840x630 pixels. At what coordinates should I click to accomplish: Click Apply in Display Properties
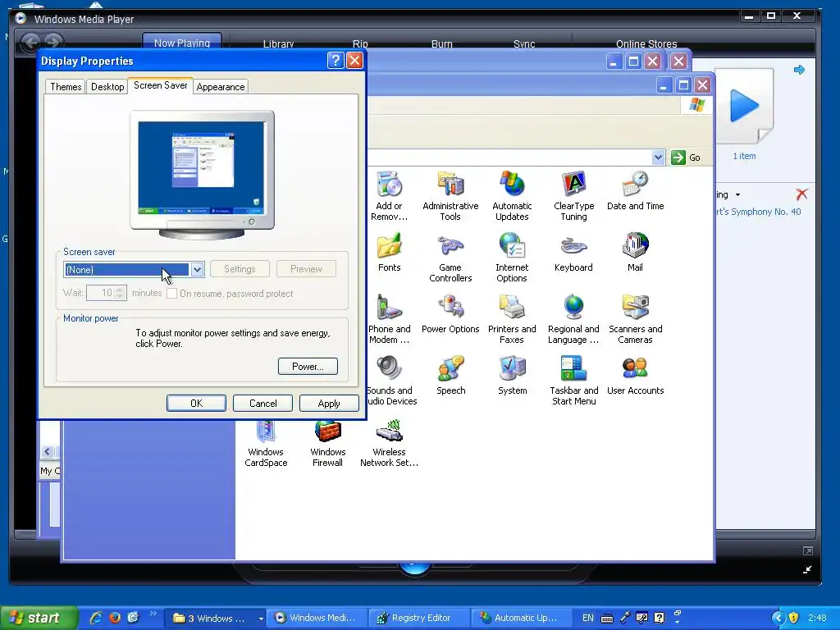point(329,403)
